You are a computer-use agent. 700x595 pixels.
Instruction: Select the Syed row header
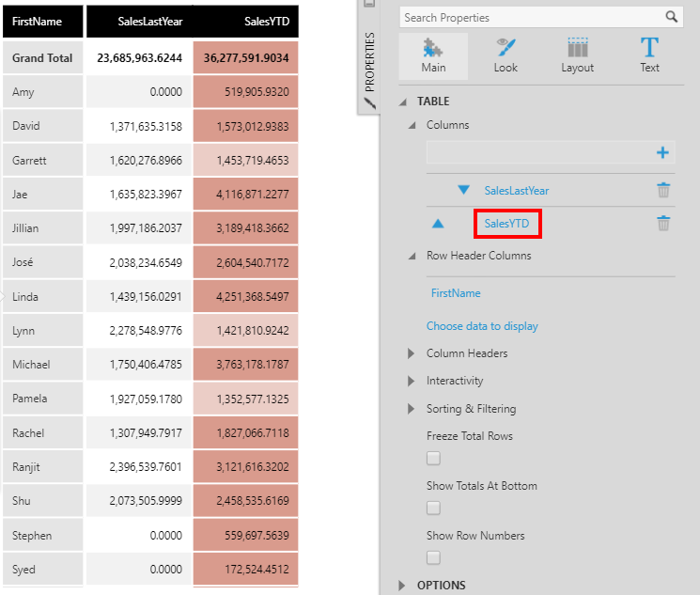(43, 569)
